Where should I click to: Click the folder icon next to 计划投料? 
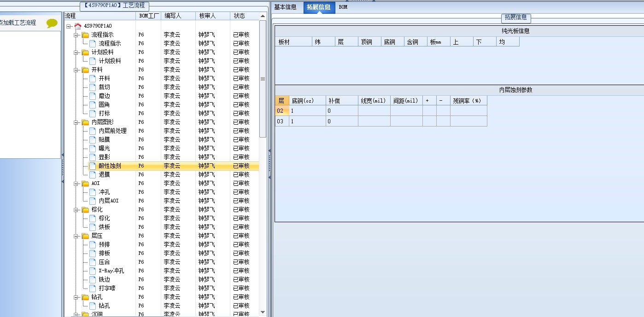(85, 52)
